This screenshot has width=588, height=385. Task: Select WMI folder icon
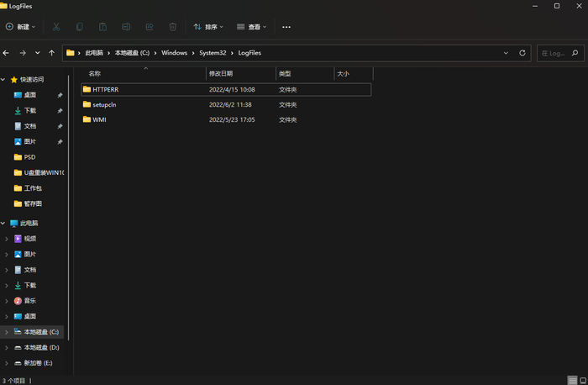[x=87, y=119]
